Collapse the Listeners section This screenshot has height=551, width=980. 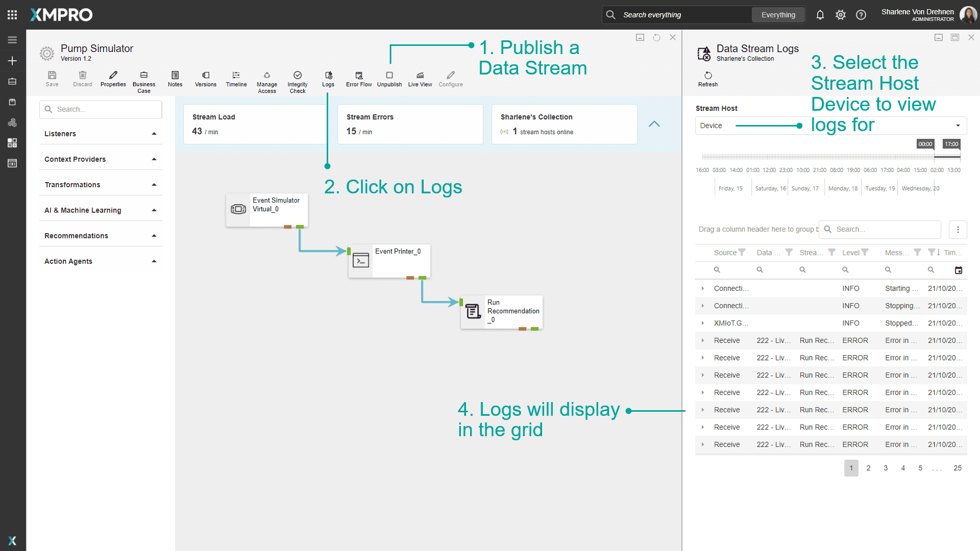(154, 133)
